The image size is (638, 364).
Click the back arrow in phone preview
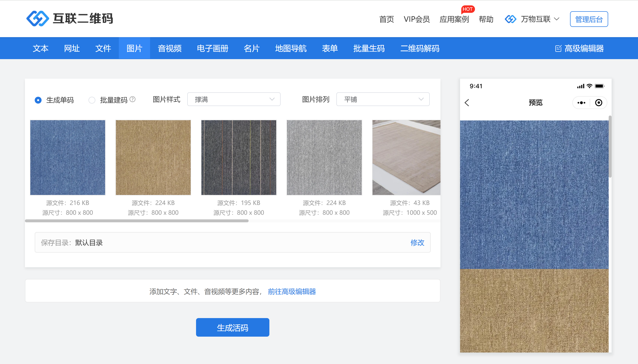pyautogui.click(x=467, y=103)
